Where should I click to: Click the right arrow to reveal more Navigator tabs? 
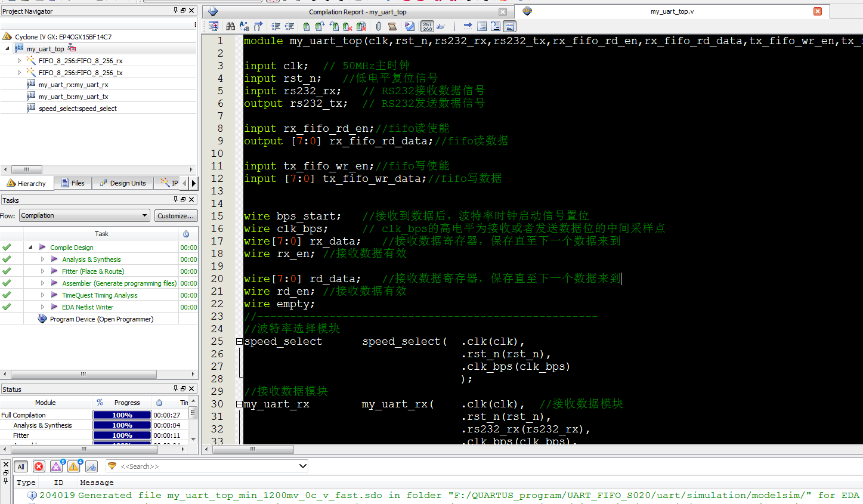194,183
